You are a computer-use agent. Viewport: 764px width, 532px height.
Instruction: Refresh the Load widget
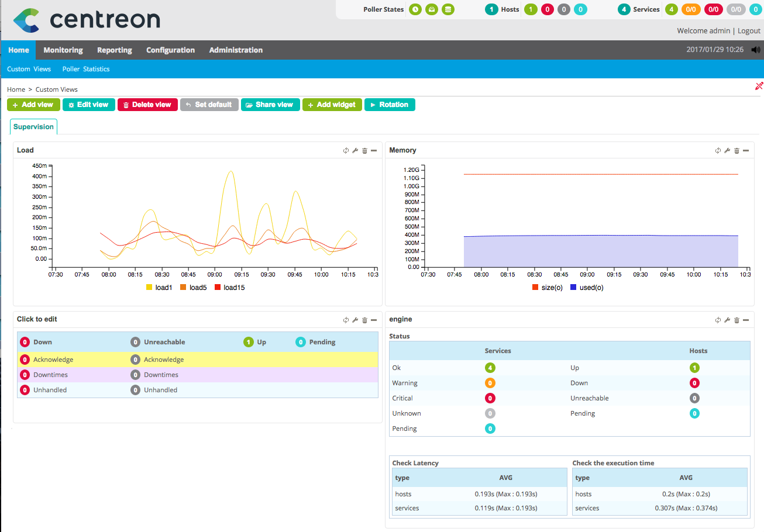pyautogui.click(x=346, y=151)
